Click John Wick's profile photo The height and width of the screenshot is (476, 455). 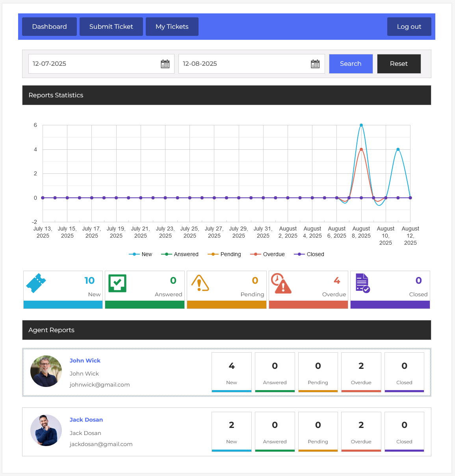(46, 371)
